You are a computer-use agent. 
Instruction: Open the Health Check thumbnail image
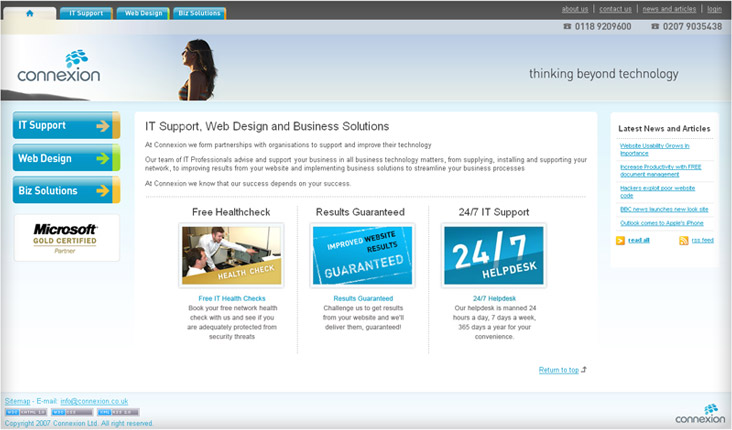(231, 255)
